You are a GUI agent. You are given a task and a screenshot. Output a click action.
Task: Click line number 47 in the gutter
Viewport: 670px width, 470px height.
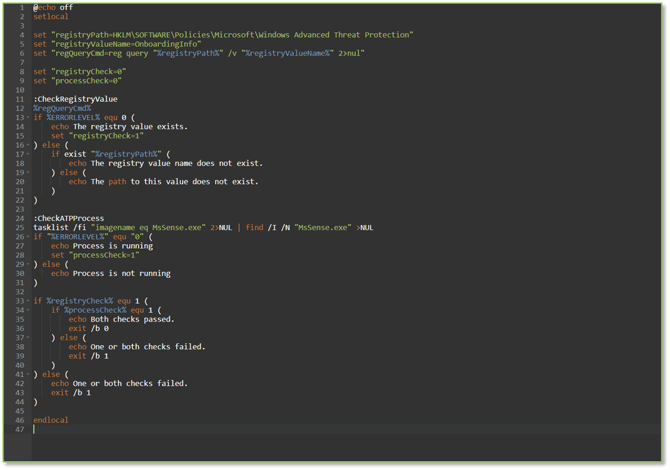[17, 429]
